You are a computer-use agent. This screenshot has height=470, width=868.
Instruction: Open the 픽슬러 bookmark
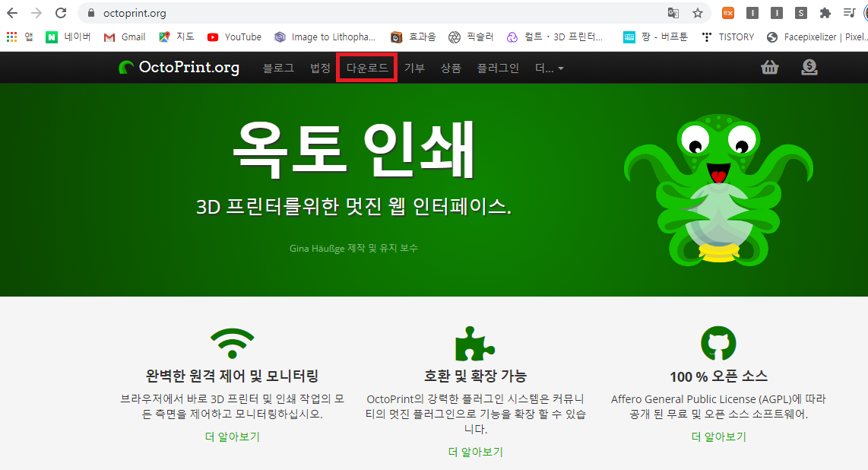click(x=471, y=37)
